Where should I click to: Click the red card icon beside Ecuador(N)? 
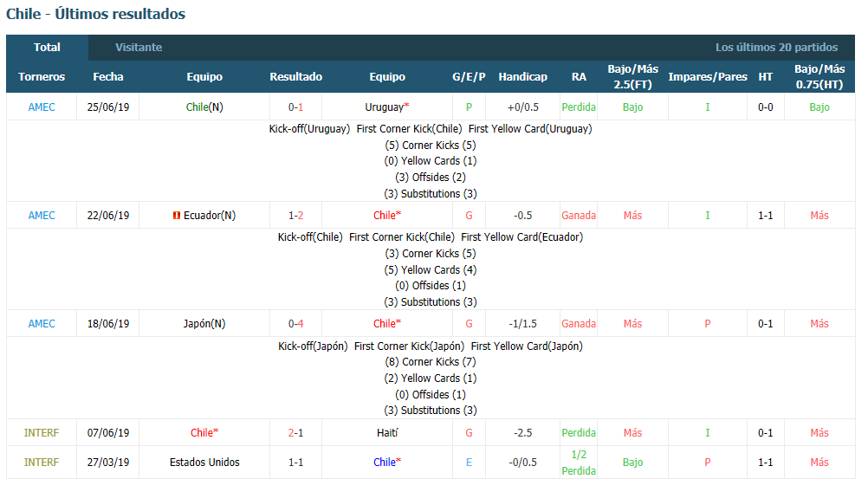click(177, 216)
